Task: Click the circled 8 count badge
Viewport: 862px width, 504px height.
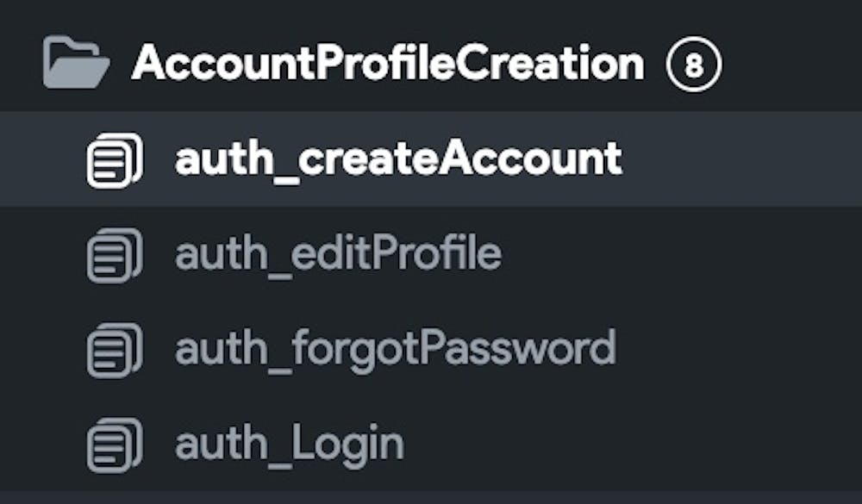Action: click(694, 65)
